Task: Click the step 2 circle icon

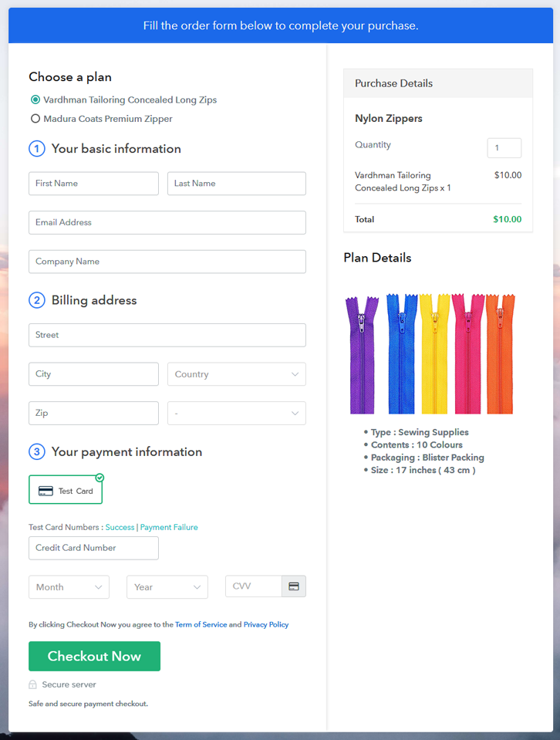Action: tap(37, 300)
